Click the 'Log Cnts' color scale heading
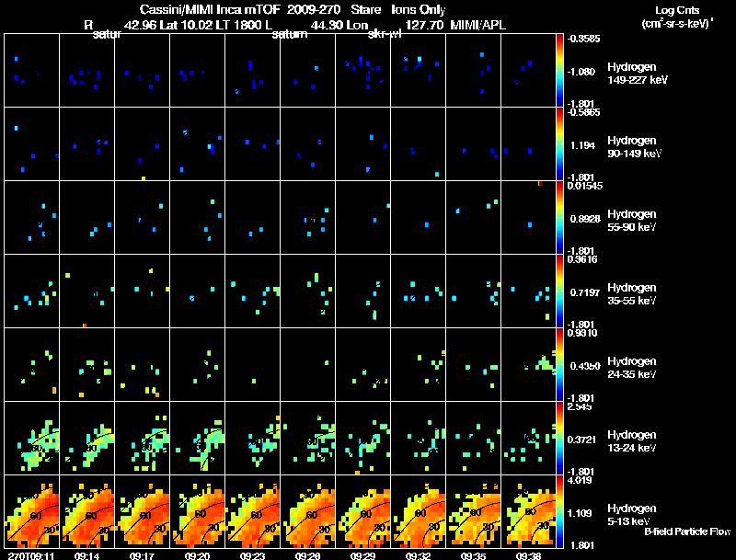 click(677, 10)
